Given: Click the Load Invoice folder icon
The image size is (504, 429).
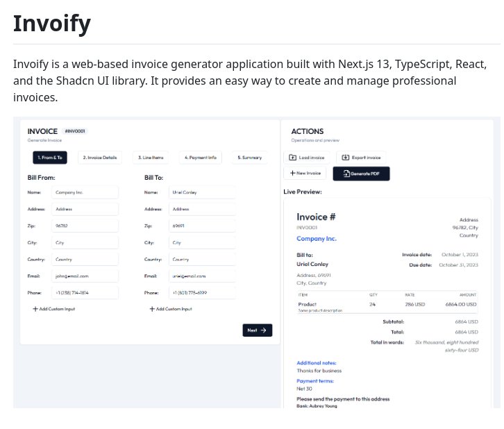Looking at the screenshot, I should pos(293,158).
